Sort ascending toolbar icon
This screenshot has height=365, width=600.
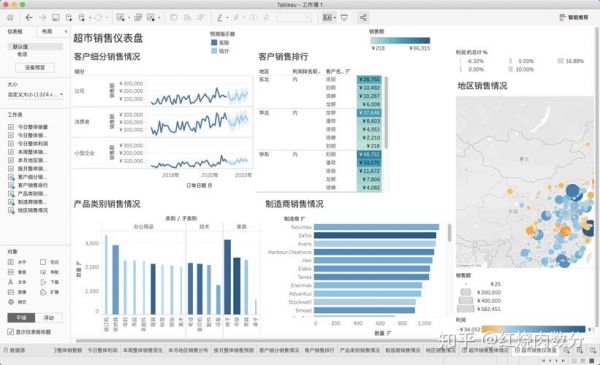[x=188, y=18]
